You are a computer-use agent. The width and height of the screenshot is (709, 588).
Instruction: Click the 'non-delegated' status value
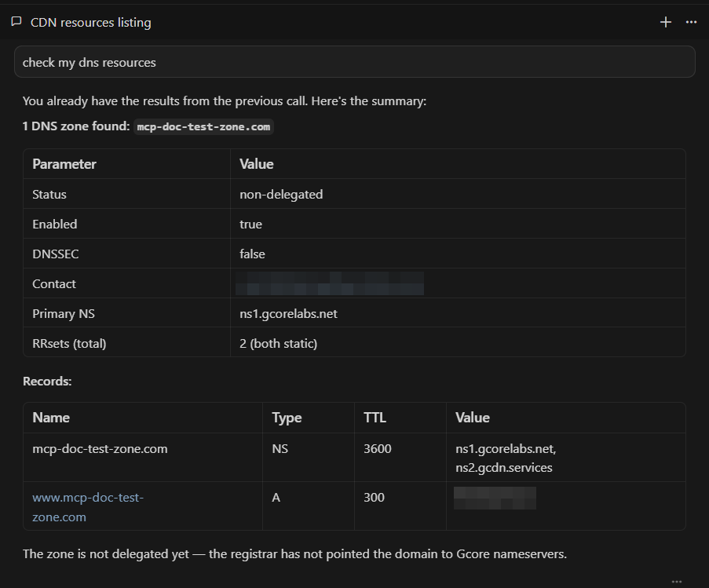tap(281, 195)
